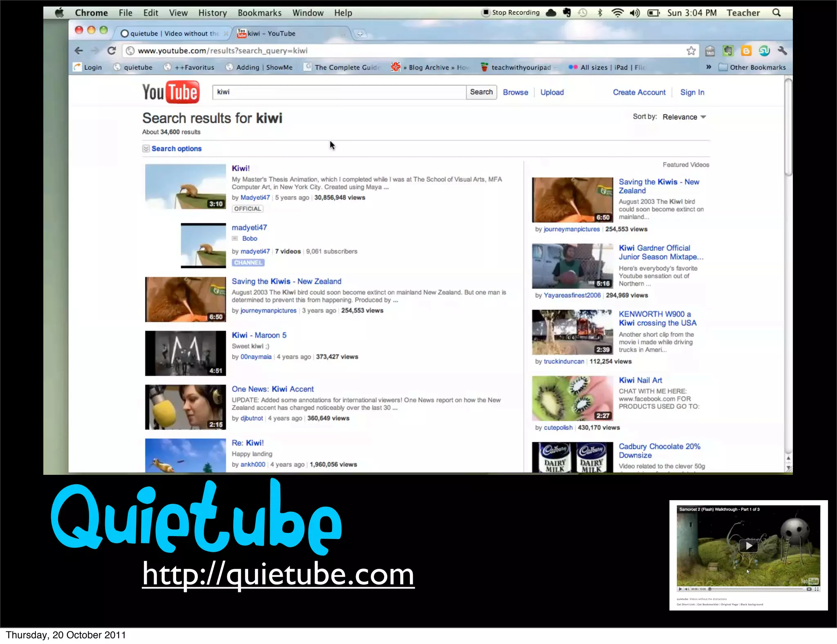837x644 pixels.
Task: Click the StumbleUpon extension icon
Action: [x=764, y=51]
